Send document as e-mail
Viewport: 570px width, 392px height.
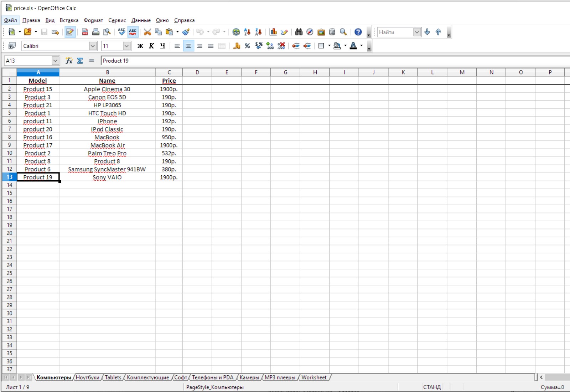point(55,32)
